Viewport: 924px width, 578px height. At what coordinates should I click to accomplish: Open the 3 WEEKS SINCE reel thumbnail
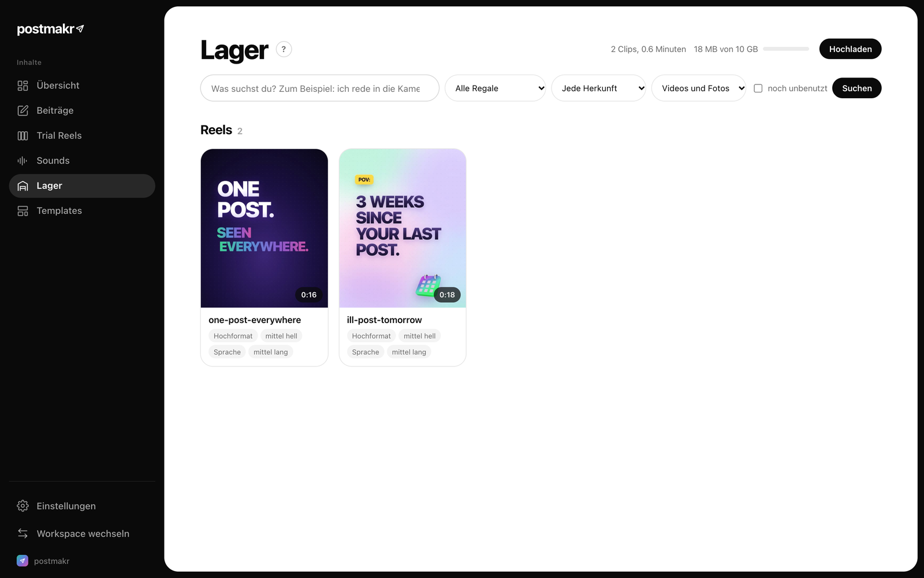403,228
